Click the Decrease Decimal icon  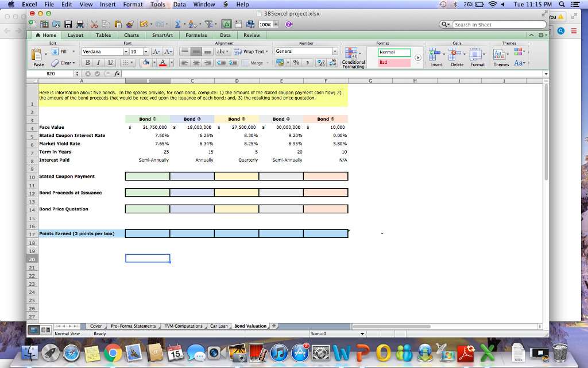[x=332, y=63]
